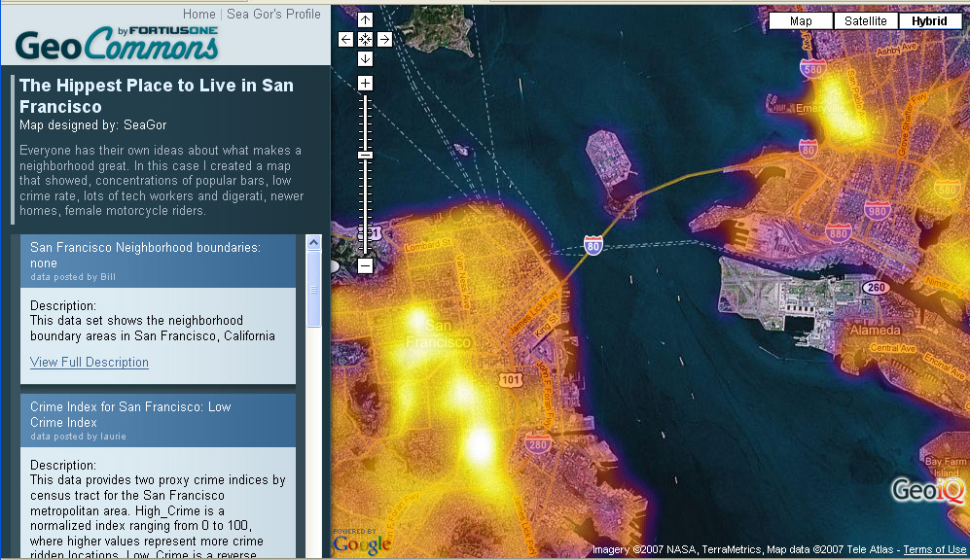Pan the map right with the arrow
Screen dimensions: 970x560
(384, 40)
